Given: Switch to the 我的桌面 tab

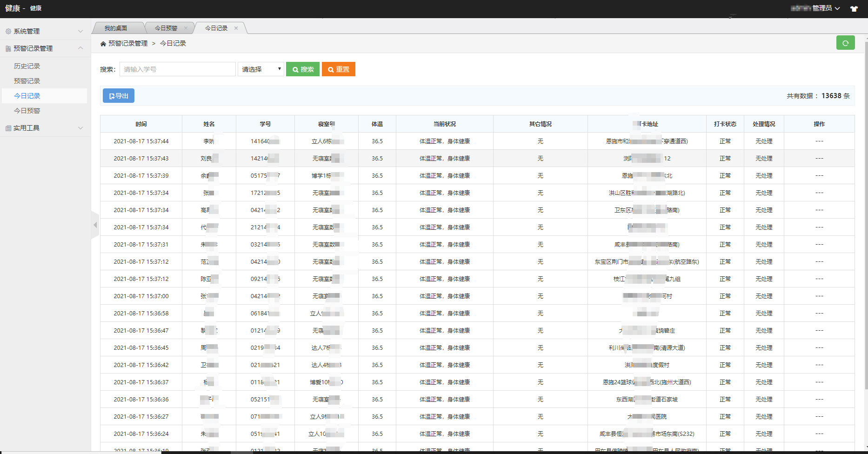Looking at the screenshot, I should tap(116, 28).
